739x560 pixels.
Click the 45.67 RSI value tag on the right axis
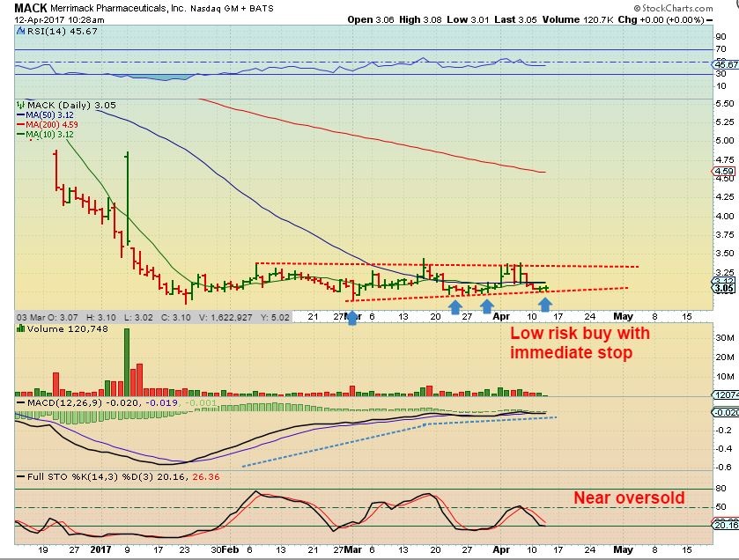click(727, 64)
